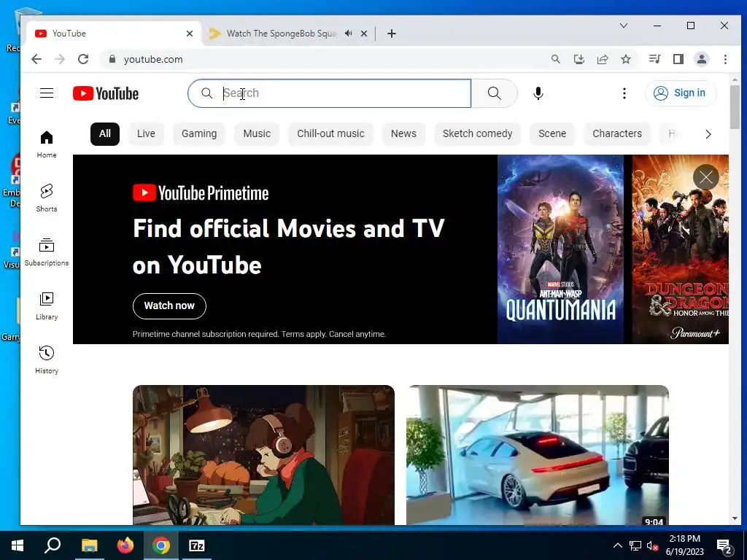
Task: Open Library from the sidebar
Action: (x=46, y=306)
